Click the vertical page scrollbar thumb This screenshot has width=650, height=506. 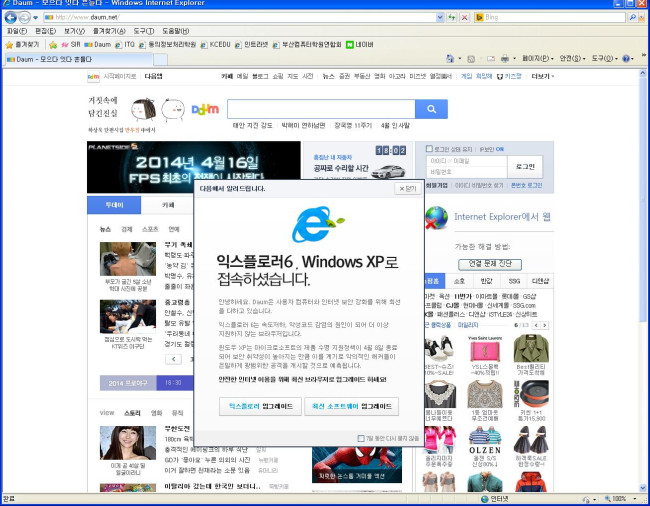(x=643, y=200)
